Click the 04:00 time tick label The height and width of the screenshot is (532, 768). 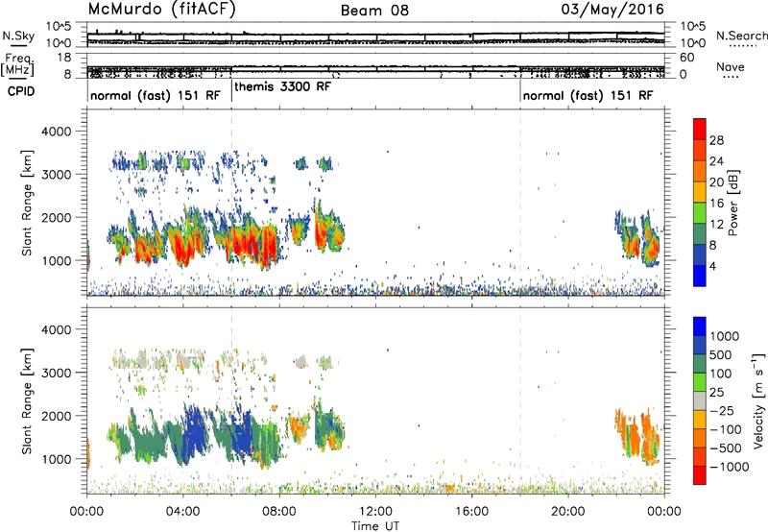coord(182,512)
